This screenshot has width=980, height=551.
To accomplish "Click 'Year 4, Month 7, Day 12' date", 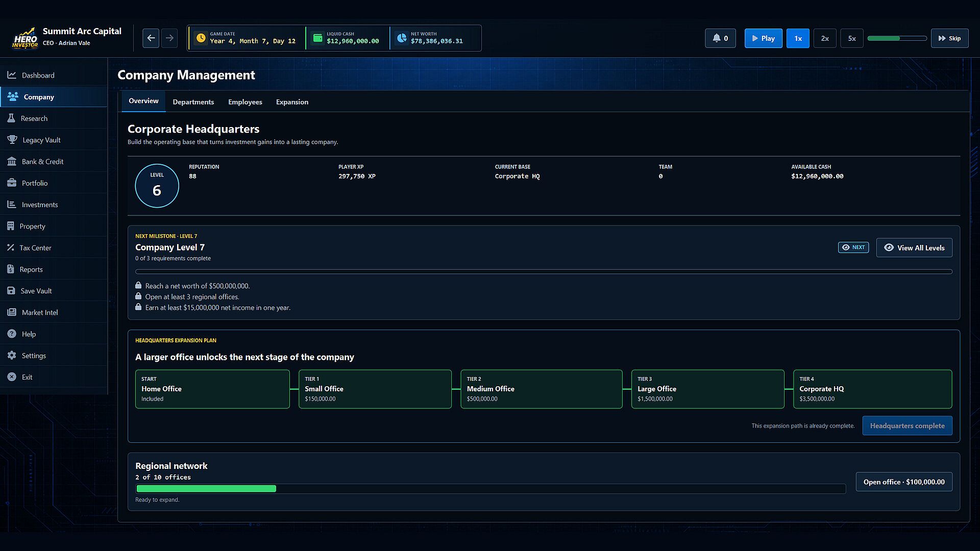I will 253,41.
